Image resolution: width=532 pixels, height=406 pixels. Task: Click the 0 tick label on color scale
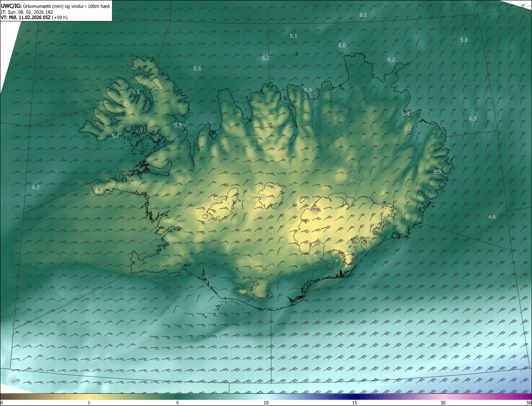[x=2, y=403]
